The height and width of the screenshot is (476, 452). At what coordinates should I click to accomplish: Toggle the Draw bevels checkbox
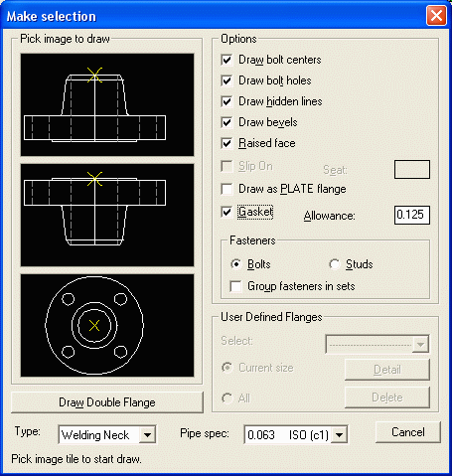click(x=226, y=122)
